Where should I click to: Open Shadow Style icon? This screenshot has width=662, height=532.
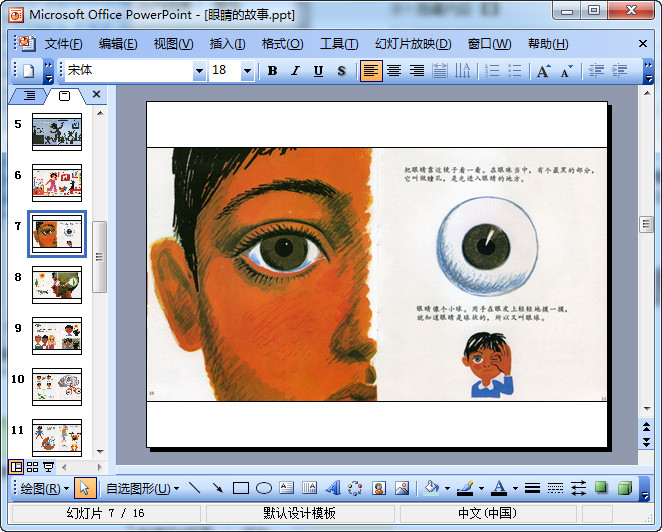tap(601, 489)
